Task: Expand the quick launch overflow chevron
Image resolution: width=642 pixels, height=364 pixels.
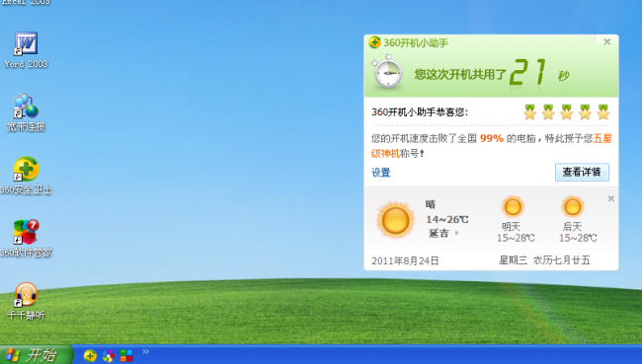Action: pos(146,351)
